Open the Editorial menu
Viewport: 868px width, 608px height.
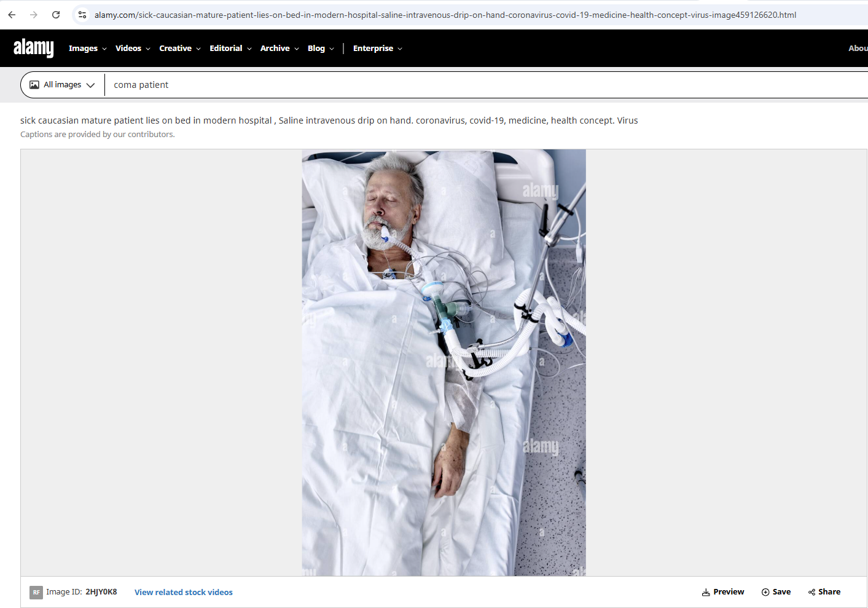230,49
